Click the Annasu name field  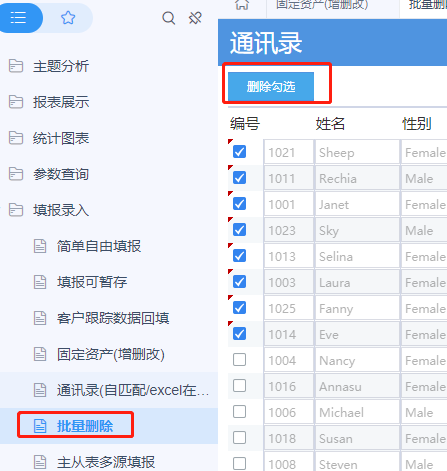(x=357, y=386)
